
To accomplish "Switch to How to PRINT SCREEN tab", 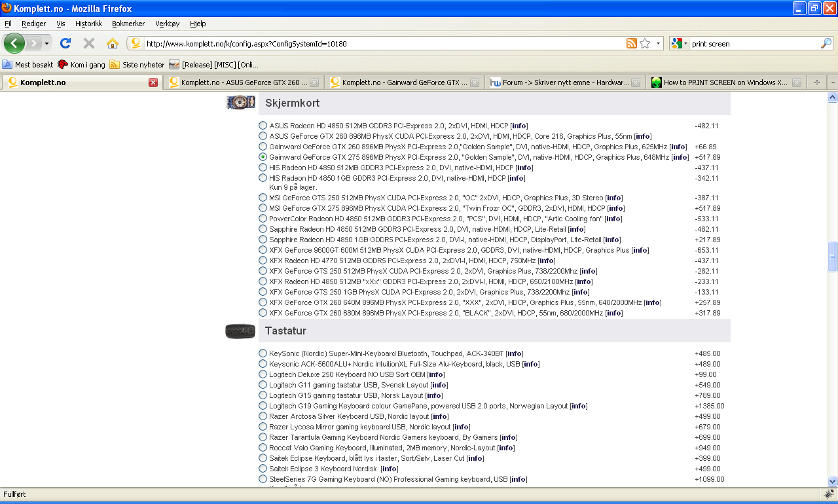I will pos(726,82).
